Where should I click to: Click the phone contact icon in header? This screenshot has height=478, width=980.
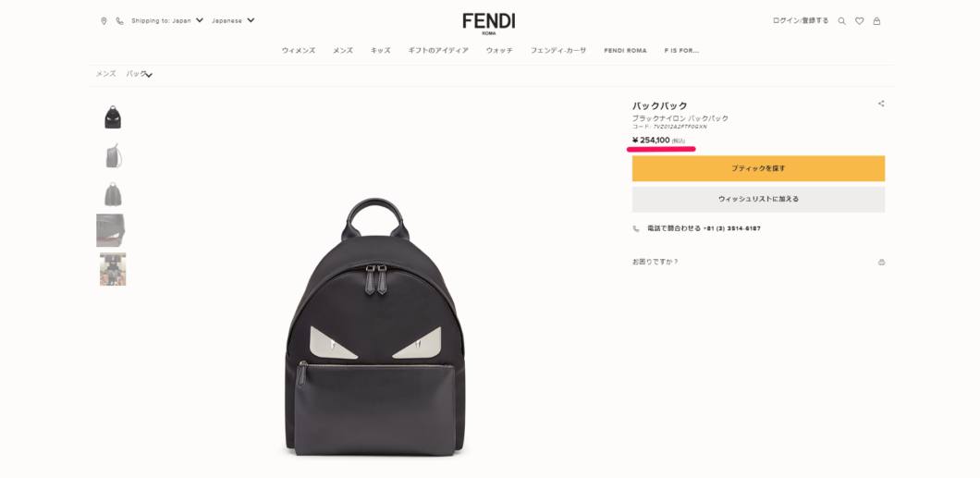pyautogui.click(x=119, y=20)
